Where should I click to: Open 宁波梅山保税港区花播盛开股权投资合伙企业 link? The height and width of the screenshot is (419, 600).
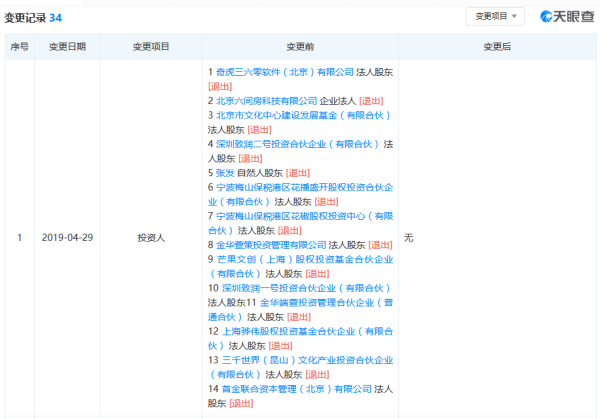[300, 194]
